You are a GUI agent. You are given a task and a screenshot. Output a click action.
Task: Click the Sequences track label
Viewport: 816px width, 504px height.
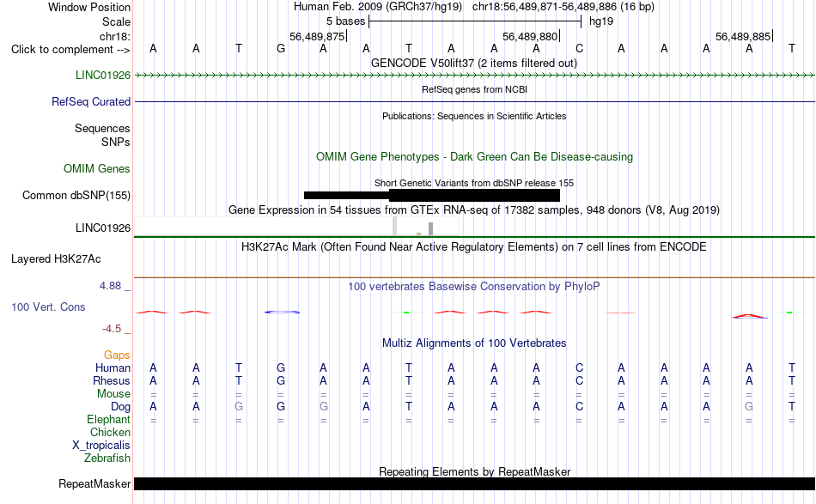click(x=102, y=128)
